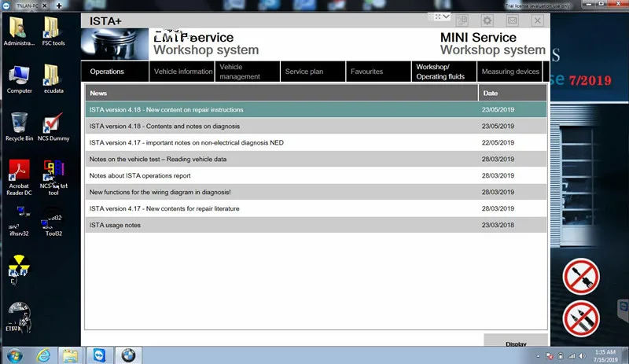Select "ISTA version 4.18 - Contents and notes on diagnosis"

tap(316, 126)
